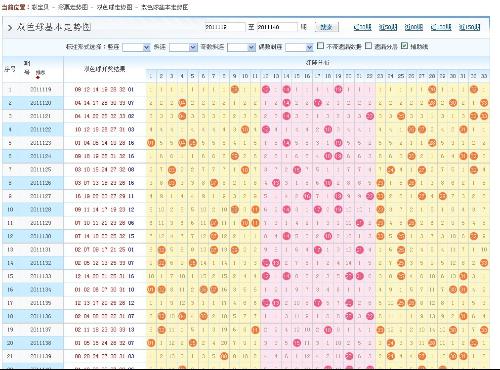Screen dimensions: 500x370
Task: Select orange ball 31 in row 2011122
Action: click(x=463, y=129)
